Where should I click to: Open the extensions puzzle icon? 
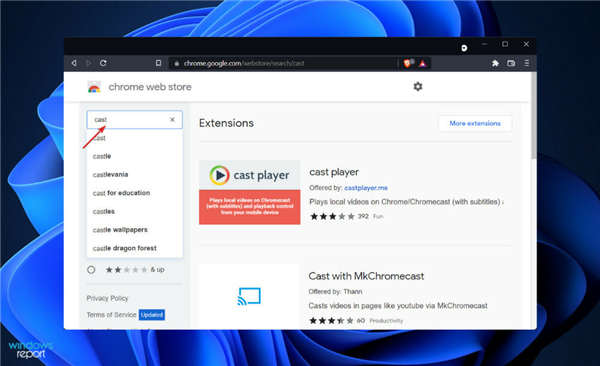pyautogui.click(x=496, y=63)
